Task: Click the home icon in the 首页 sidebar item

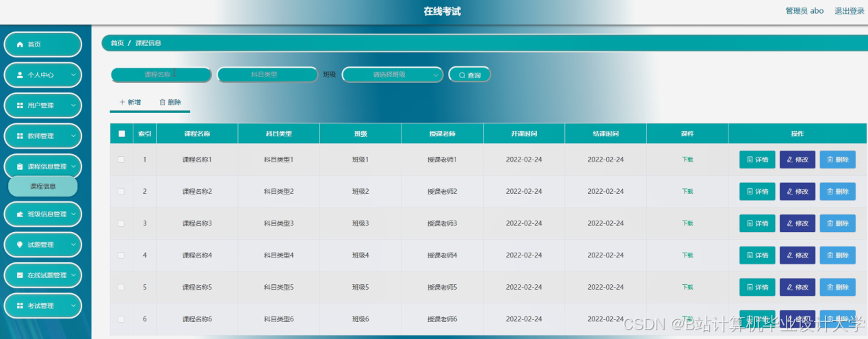Action: 20,45
